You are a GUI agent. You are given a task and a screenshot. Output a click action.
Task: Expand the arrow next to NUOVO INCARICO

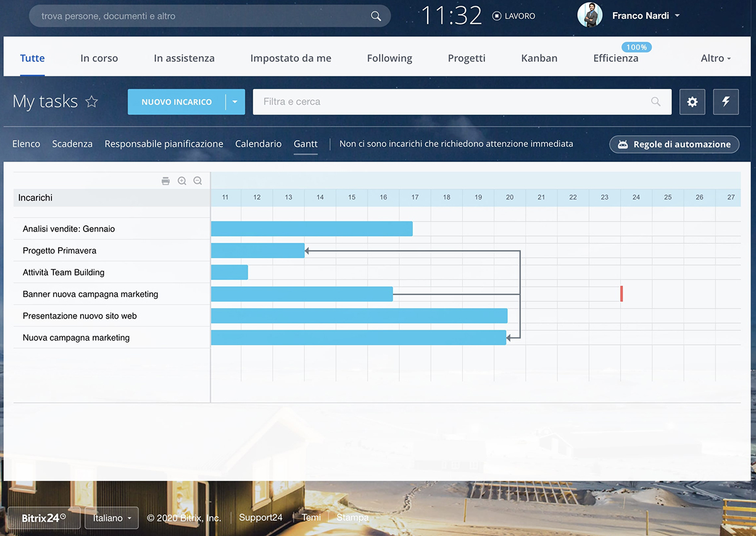236,102
